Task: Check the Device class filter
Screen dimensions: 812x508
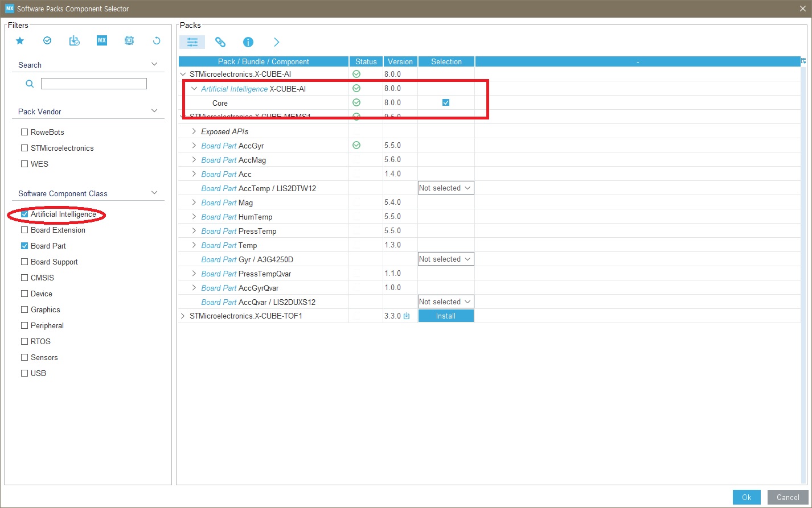Action: click(24, 294)
